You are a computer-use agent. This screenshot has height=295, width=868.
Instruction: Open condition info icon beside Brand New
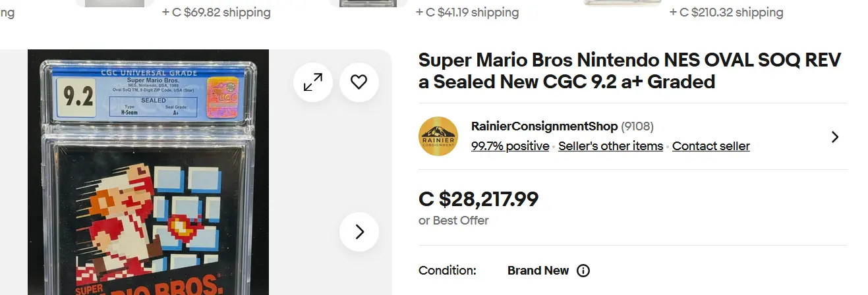[x=583, y=271]
